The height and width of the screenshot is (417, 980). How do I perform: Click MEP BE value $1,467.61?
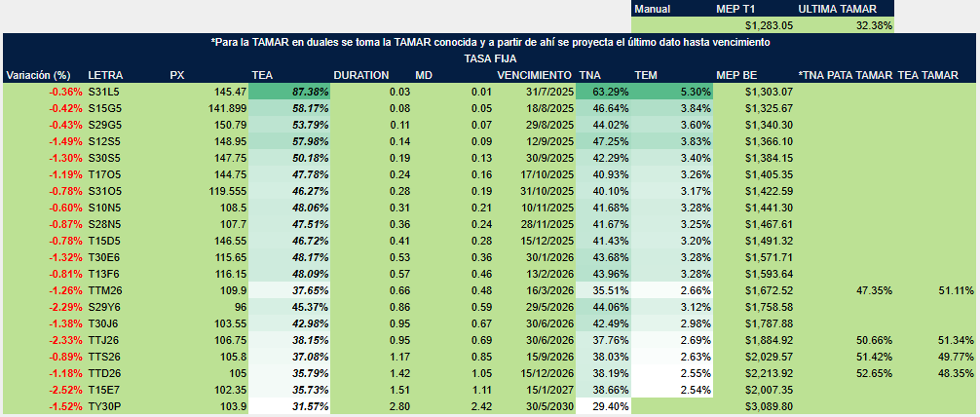click(x=770, y=222)
